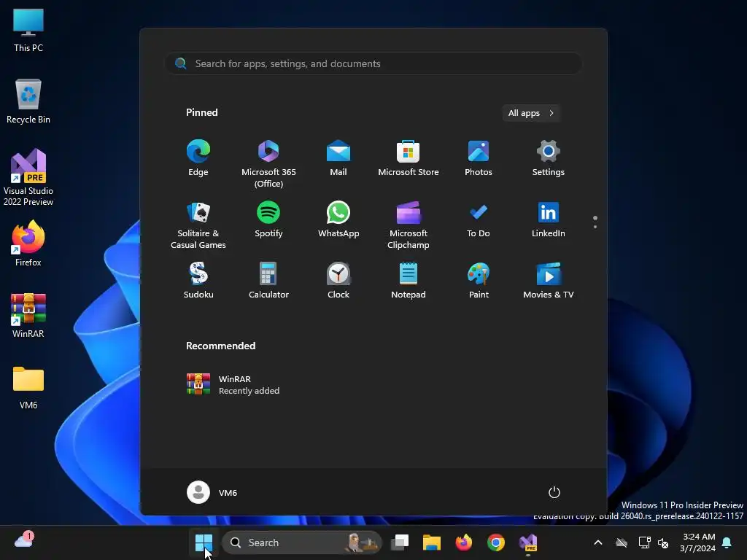Screen dimensions: 747x560
Task: Open recommended WinRAR recently added item
Action: (233, 384)
